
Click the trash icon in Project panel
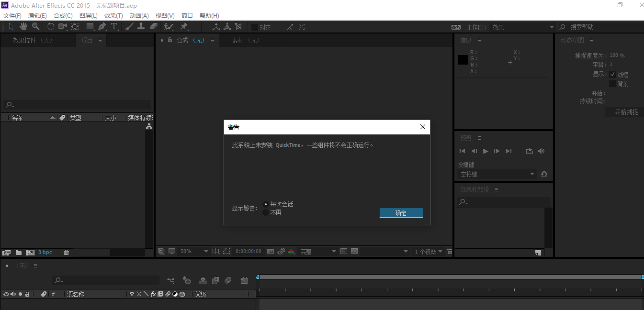[x=67, y=252]
